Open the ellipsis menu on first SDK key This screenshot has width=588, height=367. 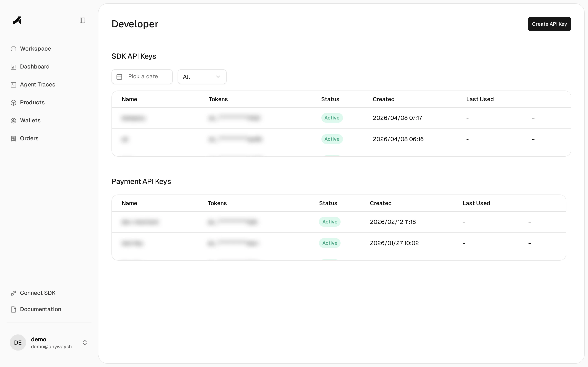coord(533,118)
